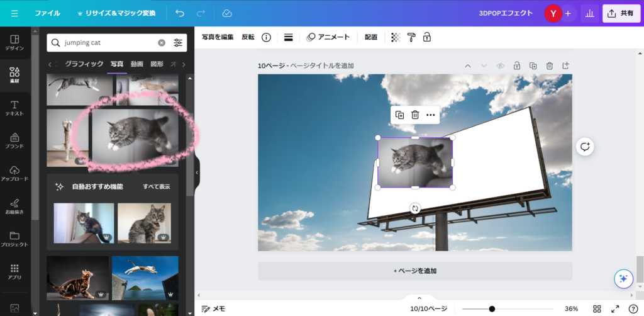Viewport: 644px width, 316px height.
Task: Check cloud save status icon
Action: click(x=227, y=13)
